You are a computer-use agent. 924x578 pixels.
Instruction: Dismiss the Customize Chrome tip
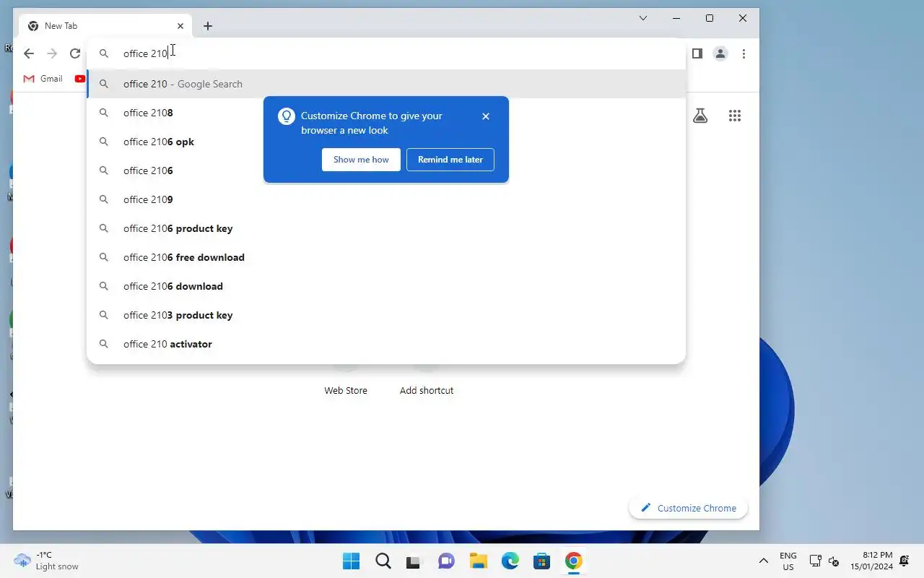(x=486, y=116)
